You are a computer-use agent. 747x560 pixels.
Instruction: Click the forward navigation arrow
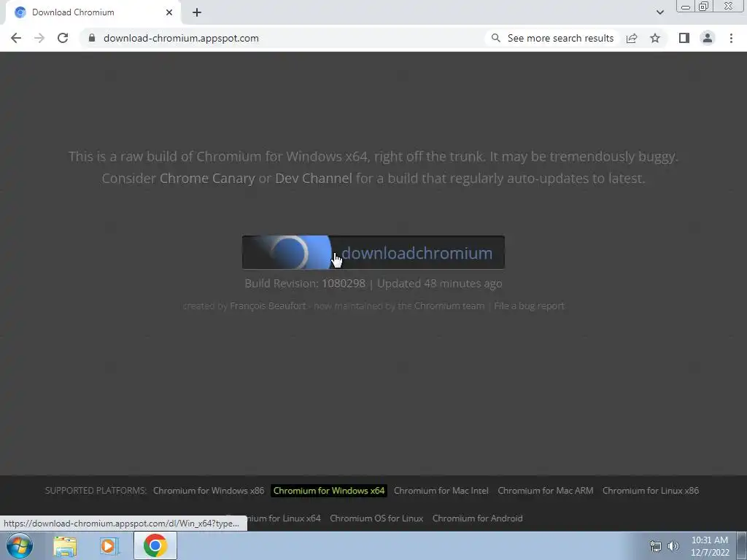coord(39,38)
